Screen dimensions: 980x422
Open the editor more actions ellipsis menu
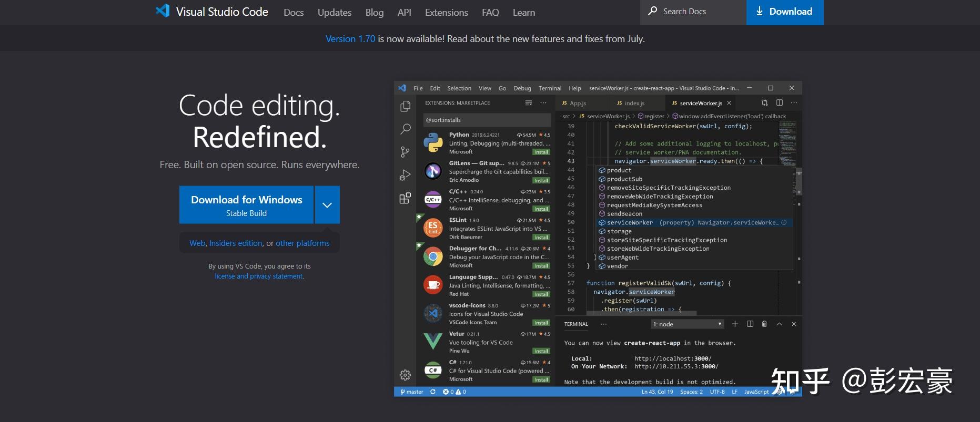click(x=794, y=102)
